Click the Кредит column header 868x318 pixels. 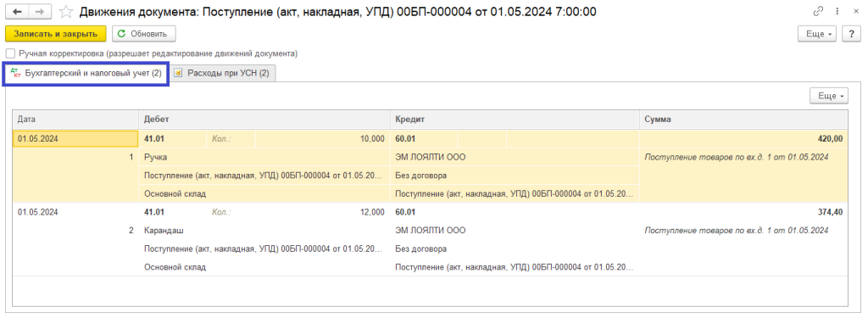coord(515,120)
